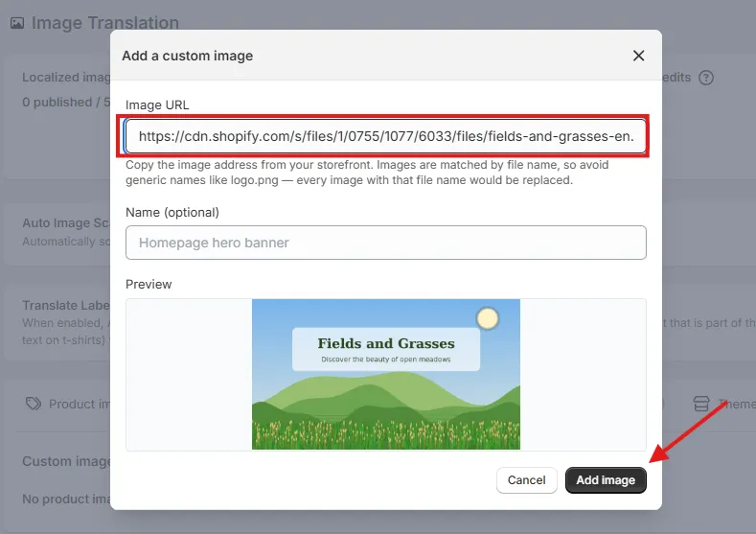
Task: Focus the Name (optional) text field
Action: pos(386,243)
